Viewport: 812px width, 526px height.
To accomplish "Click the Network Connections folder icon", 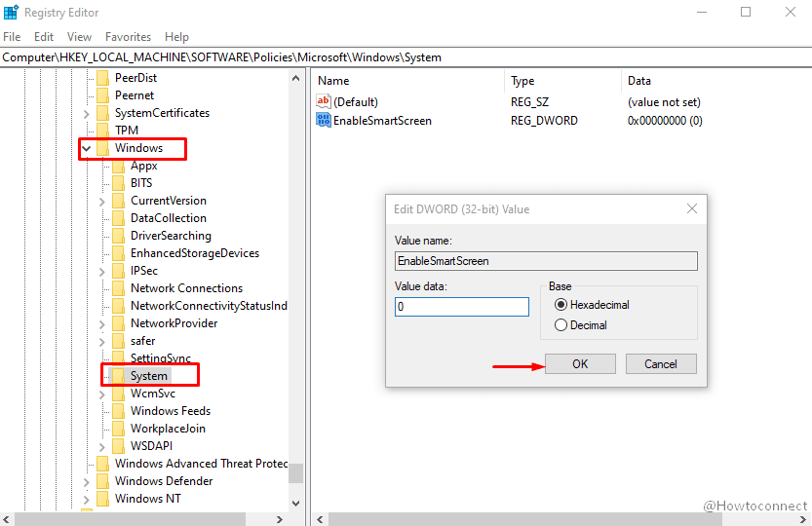I will 119,288.
